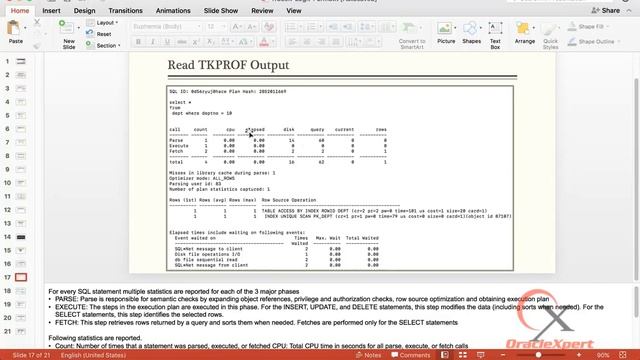Viewport: 640px width, 360px height.
Task: Toggle Italic formatting
Action: click(153, 42)
